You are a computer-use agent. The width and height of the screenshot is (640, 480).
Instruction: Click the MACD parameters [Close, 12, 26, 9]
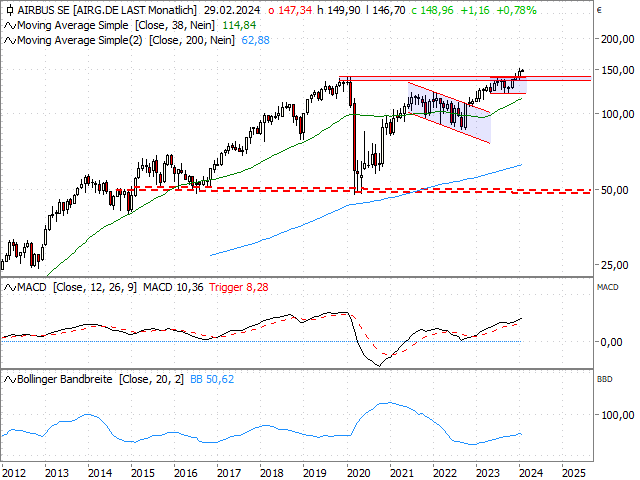click(x=95, y=287)
